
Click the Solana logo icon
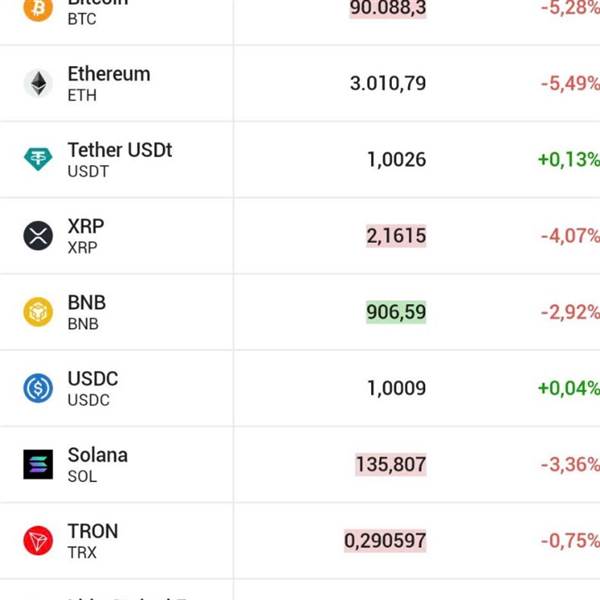(x=38, y=464)
